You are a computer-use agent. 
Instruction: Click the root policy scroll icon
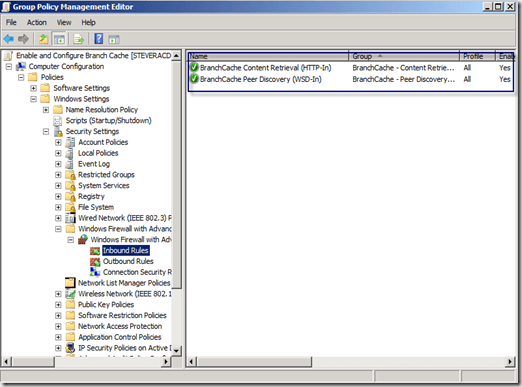click(x=9, y=56)
